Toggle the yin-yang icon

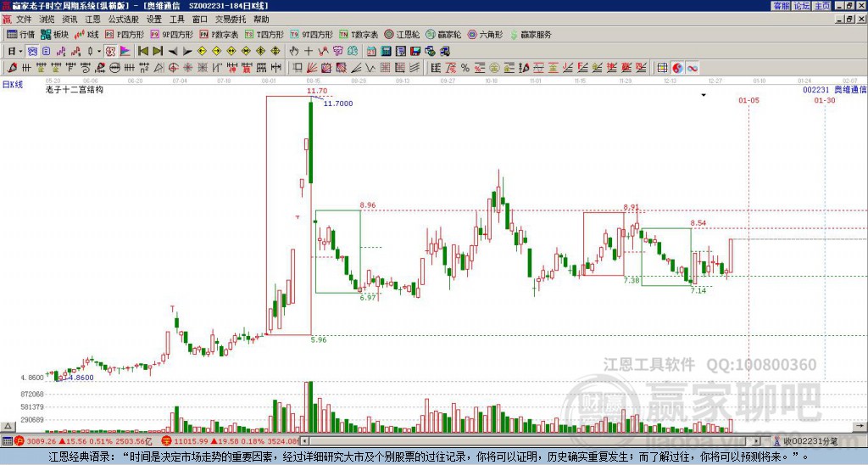677,68
